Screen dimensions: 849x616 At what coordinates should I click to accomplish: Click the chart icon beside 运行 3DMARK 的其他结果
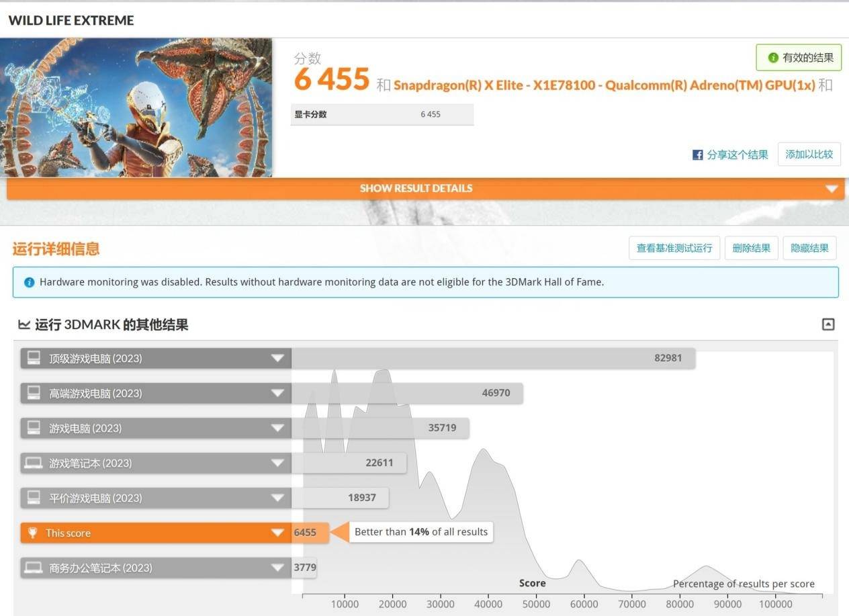click(24, 325)
